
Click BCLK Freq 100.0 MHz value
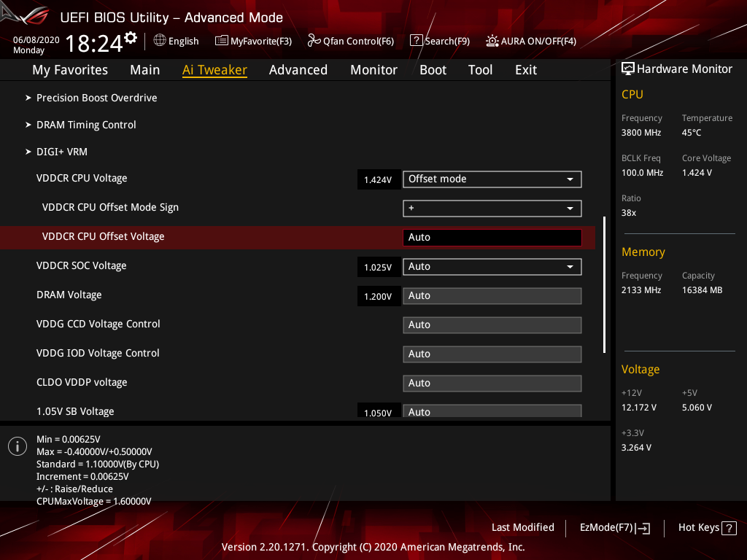642,172
